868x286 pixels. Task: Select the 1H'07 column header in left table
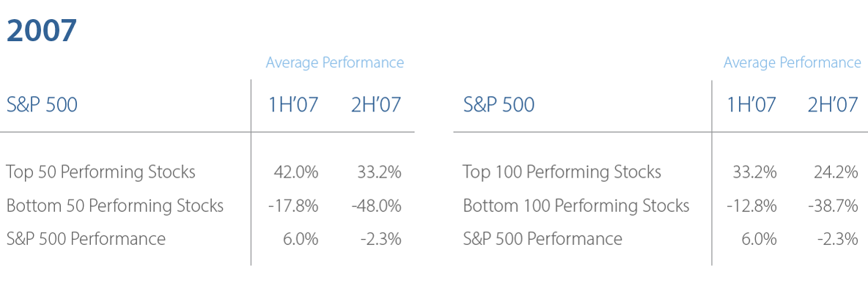tap(293, 105)
